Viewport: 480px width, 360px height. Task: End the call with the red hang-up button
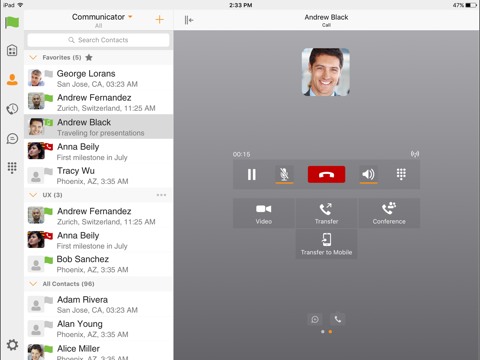click(x=326, y=174)
